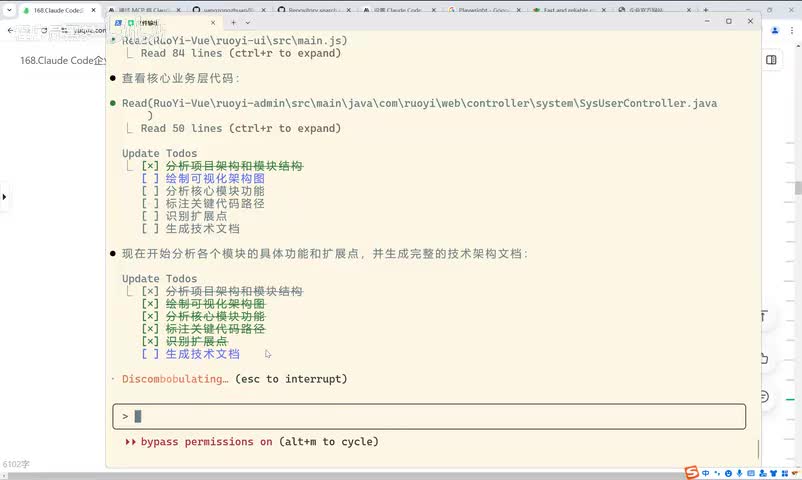Add a new browser tab
This screenshot has height=480, width=802.
pos(706,10)
